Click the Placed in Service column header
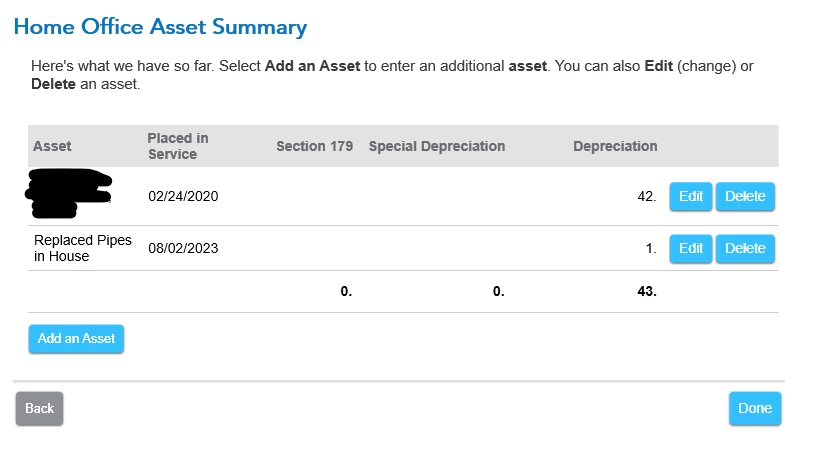 tap(178, 146)
